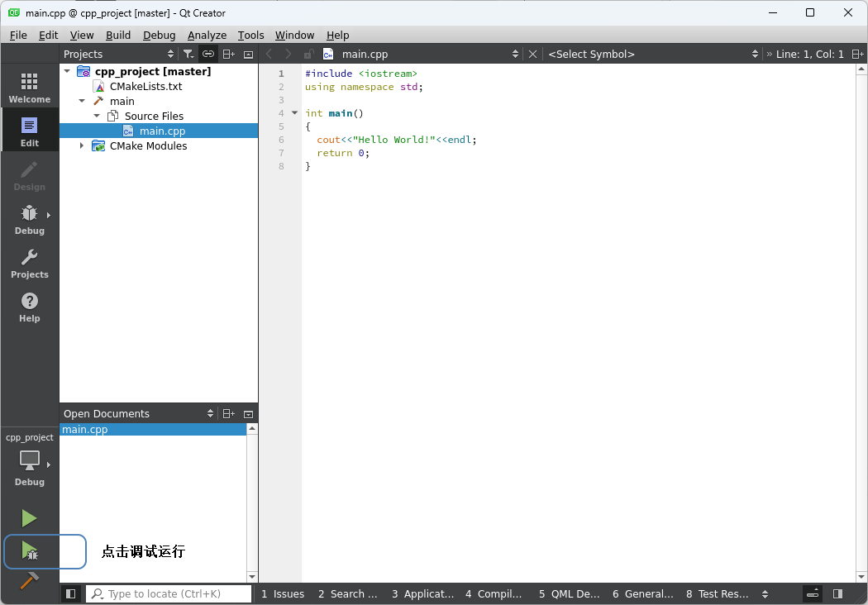Open the Tools menu
Image resolution: width=868 pixels, height=605 pixels.
click(x=250, y=35)
